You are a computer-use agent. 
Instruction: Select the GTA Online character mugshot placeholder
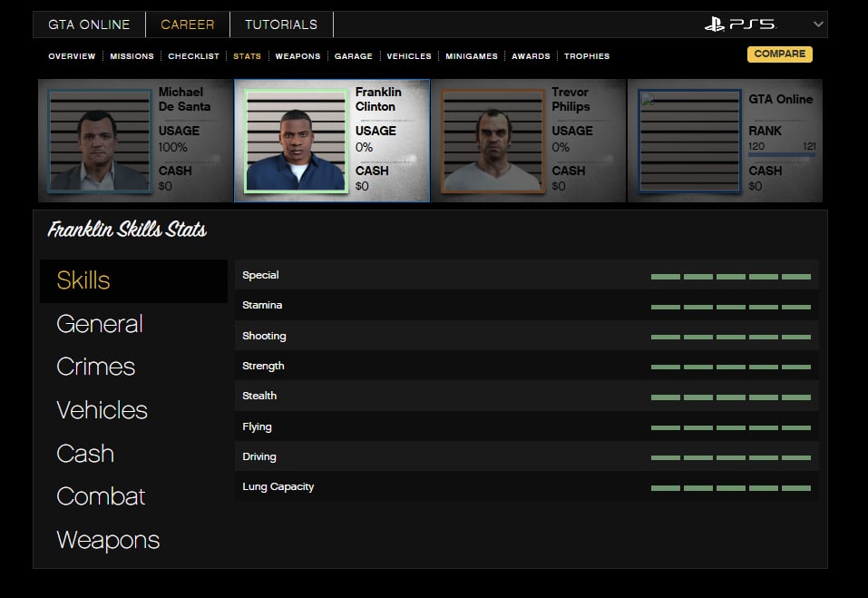(x=689, y=142)
